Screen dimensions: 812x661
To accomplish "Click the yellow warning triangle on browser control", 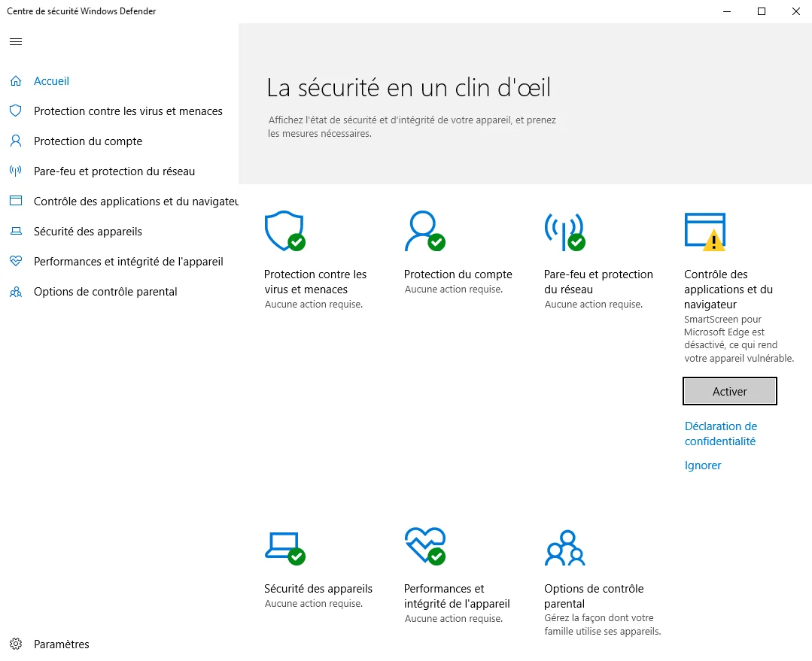I will click(x=713, y=239).
